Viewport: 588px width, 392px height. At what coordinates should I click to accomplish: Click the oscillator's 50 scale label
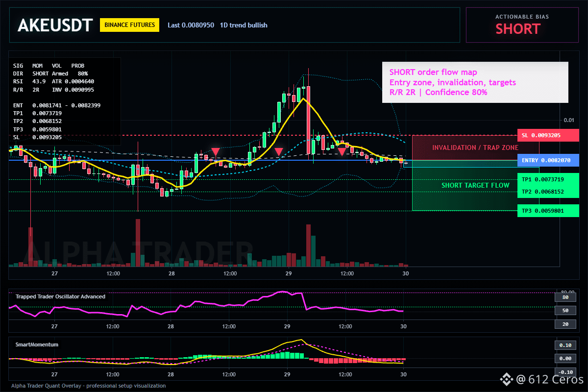tap(564, 311)
